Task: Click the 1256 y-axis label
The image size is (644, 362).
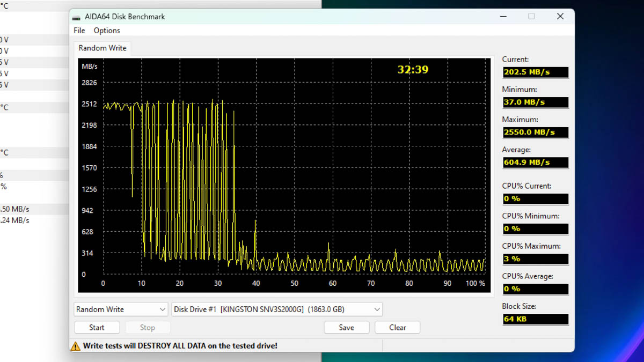Action: [x=89, y=189]
